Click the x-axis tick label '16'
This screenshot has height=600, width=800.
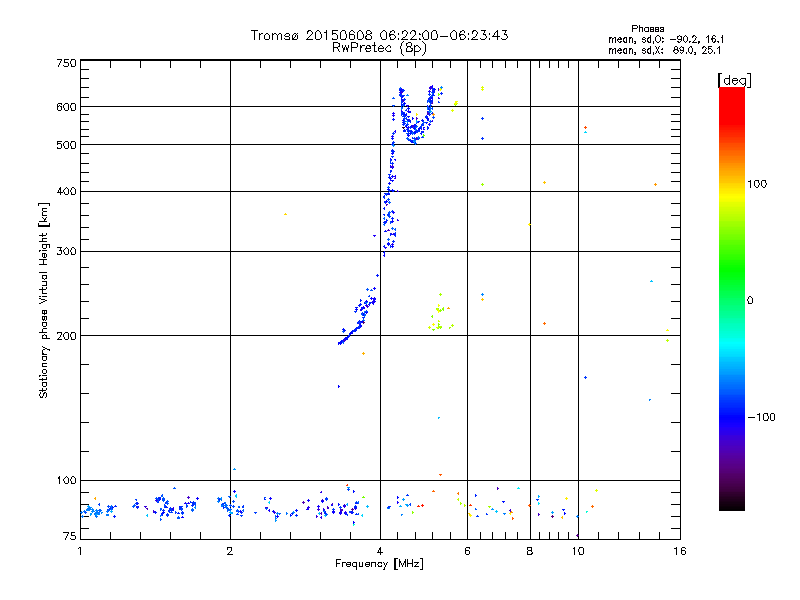tap(680, 551)
